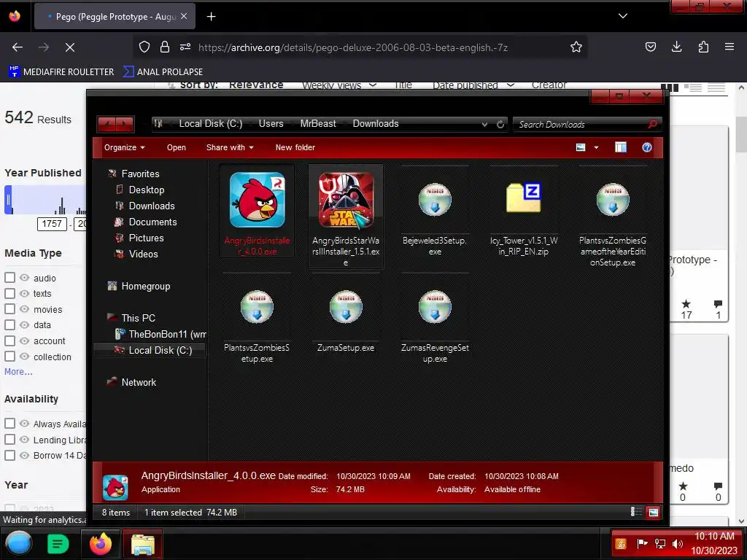Open Firefox application hamburger menu
The width and height of the screenshot is (747, 560).
[729, 47]
